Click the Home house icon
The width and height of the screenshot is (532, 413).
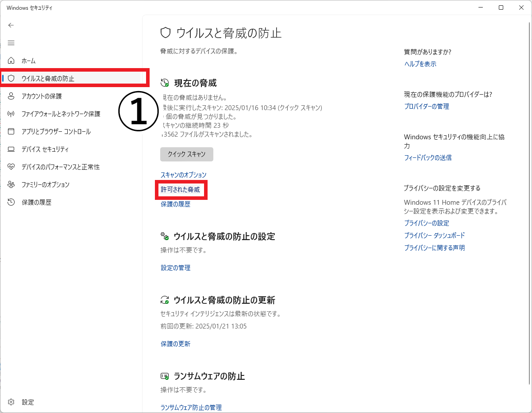click(12, 61)
